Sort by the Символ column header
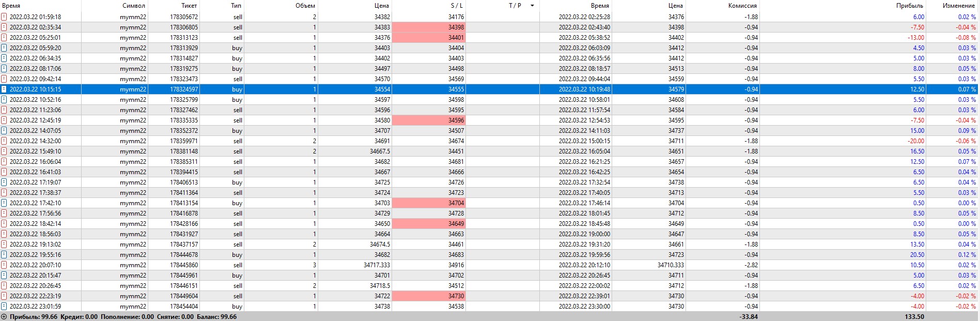 pos(134,6)
